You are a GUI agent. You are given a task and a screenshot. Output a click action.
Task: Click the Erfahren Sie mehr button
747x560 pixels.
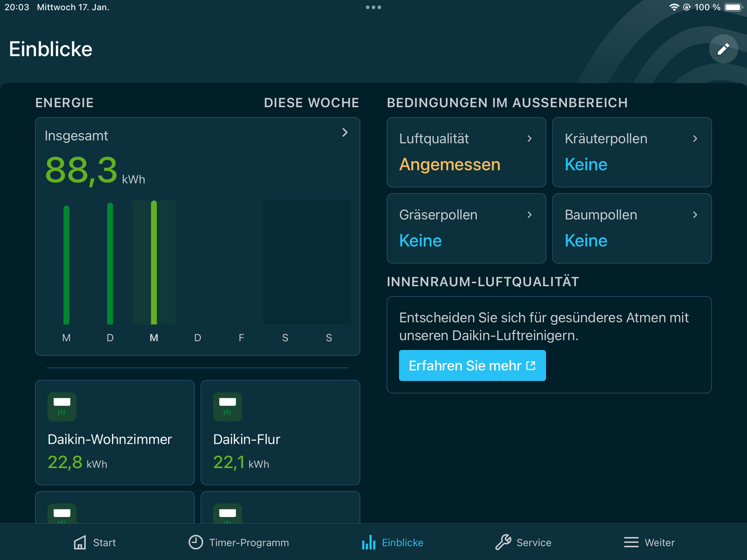coord(472,366)
